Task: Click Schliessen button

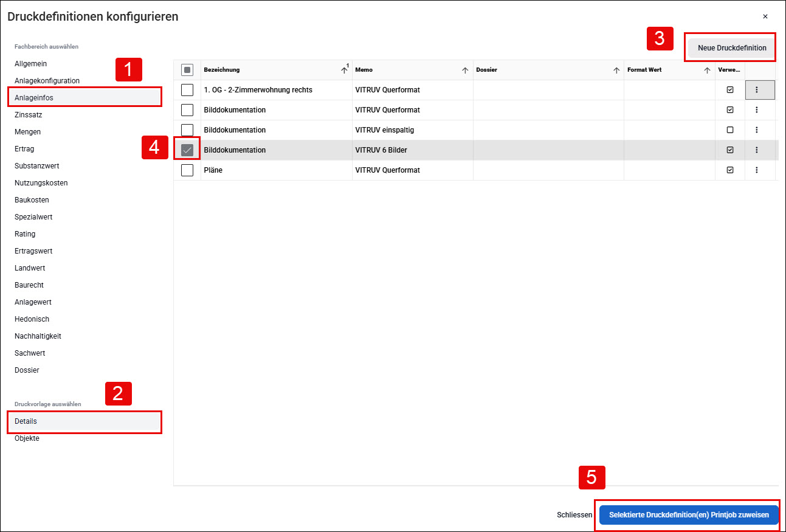Action: (574, 515)
